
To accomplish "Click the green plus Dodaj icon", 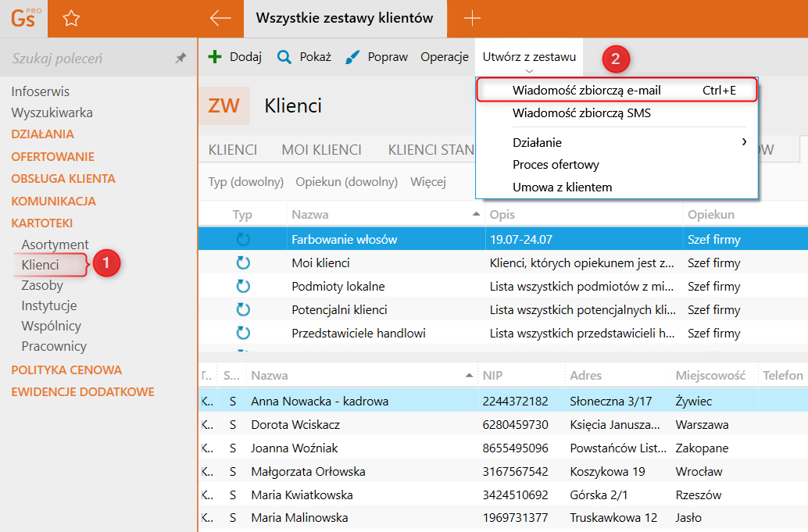I will tap(215, 57).
